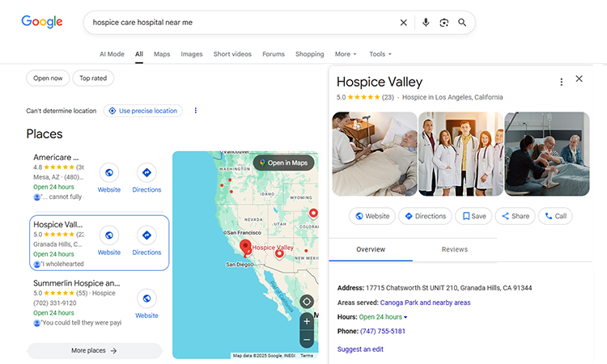Image resolution: width=607 pixels, height=364 pixels.
Task: Click Suggest an edit link
Action: click(x=360, y=349)
